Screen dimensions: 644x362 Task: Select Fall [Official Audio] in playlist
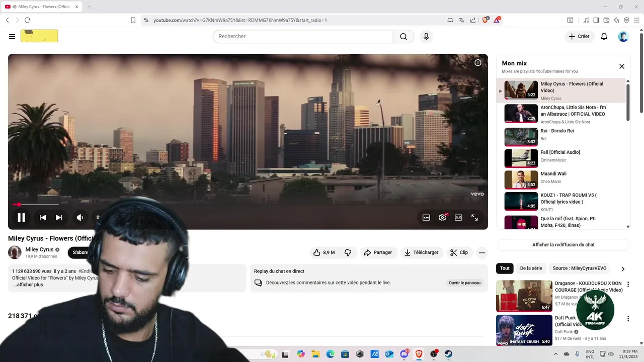pyautogui.click(x=561, y=158)
